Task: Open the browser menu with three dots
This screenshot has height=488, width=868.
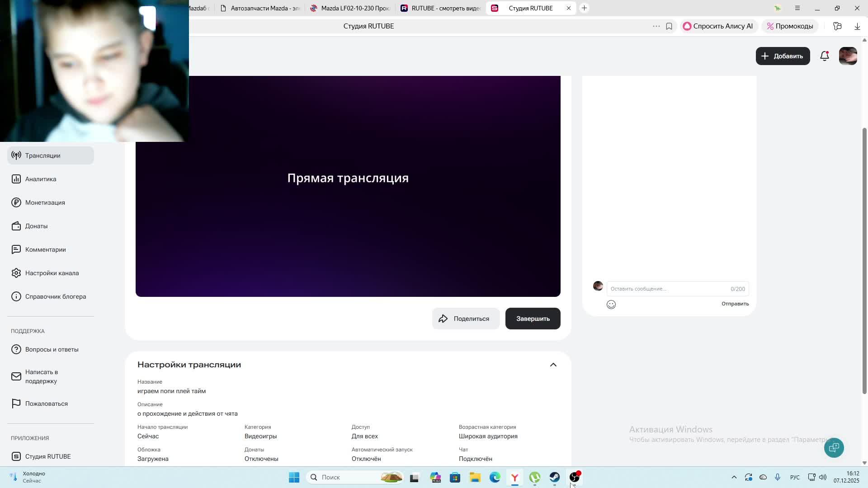Action: [656, 26]
